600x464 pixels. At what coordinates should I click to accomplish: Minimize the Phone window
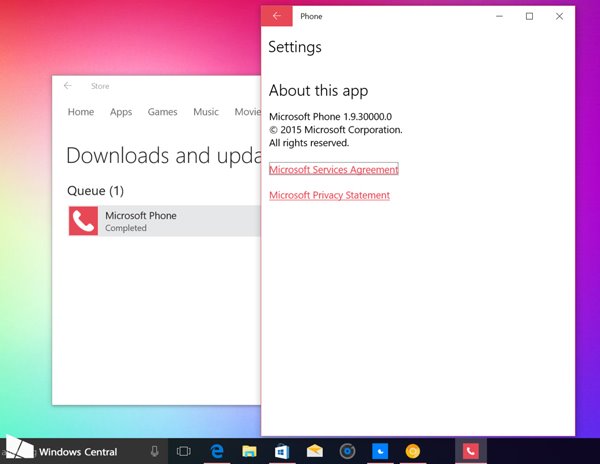click(x=499, y=16)
